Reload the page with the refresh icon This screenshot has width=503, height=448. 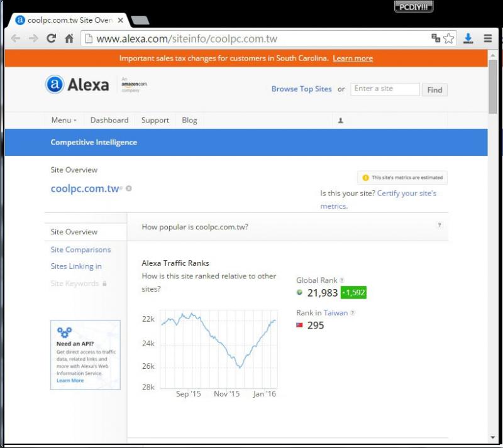coord(52,38)
